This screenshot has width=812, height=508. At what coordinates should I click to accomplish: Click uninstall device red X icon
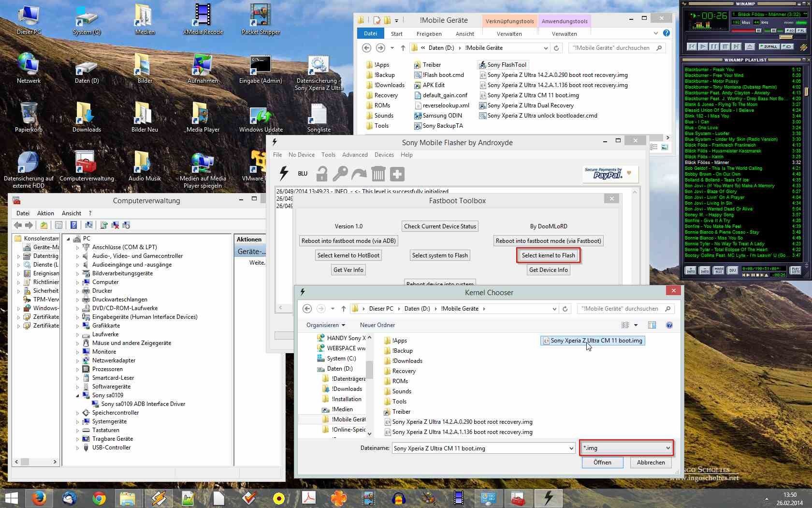click(x=115, y=225)
